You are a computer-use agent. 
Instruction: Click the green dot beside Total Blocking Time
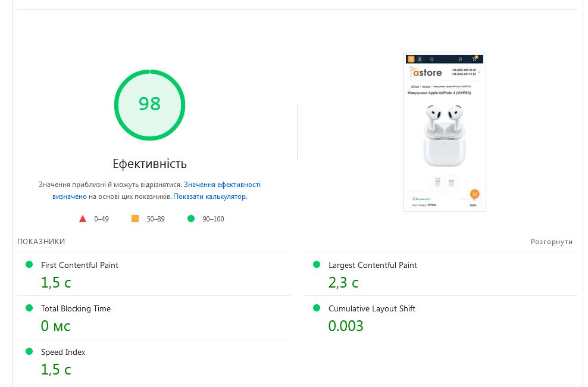point(29,308)
